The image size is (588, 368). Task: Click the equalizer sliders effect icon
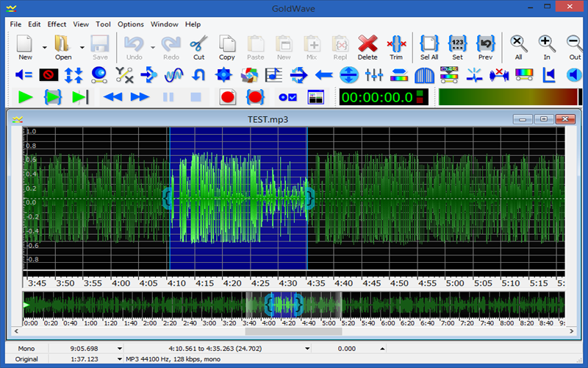pos(374,75)
